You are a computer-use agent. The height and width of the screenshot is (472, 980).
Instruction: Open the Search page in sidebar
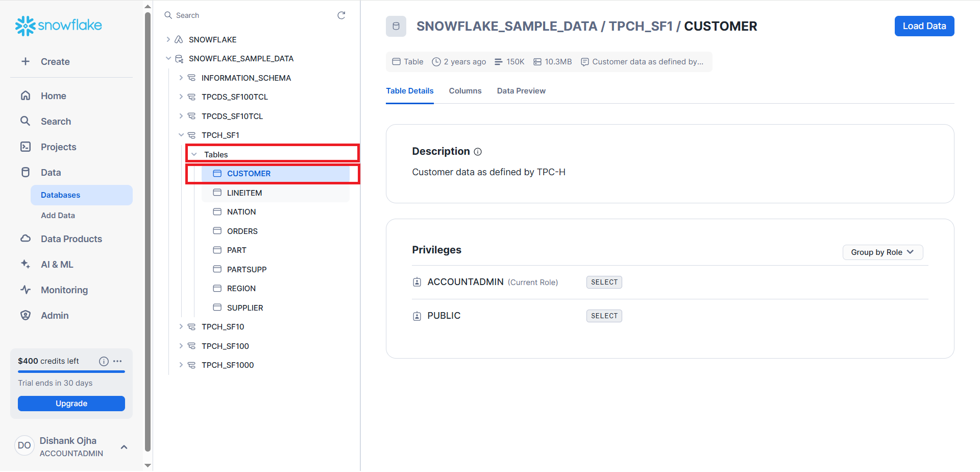point(56,121)
